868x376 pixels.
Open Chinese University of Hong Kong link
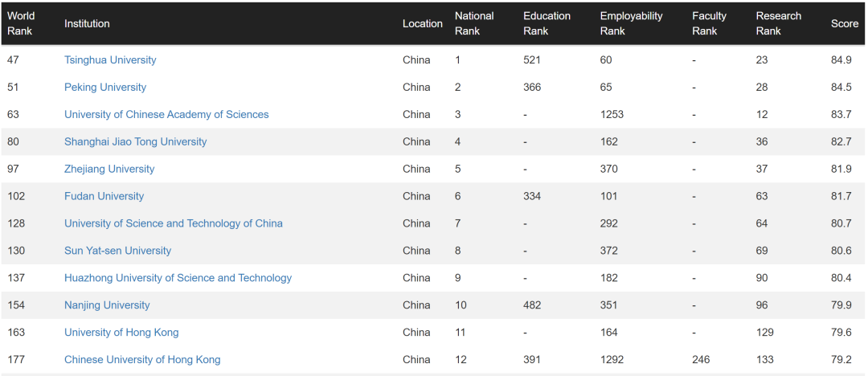pyautogui.click(x=142, y=360)
